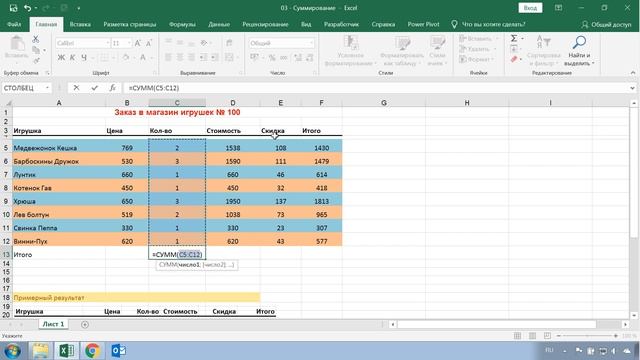
Task: Switch to Page Layout view icon
Action: click(x=532, y=336)
